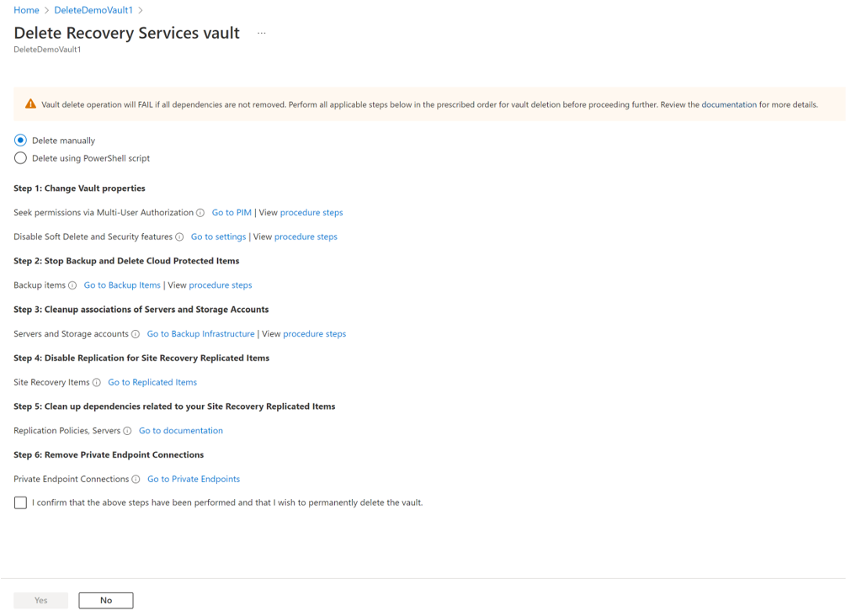
Task: Click Go to settings link
Action: click(218, 236)
